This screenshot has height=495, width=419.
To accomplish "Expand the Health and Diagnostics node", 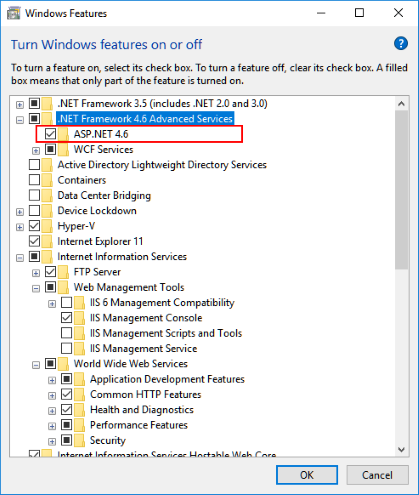I will pos(52,411).
